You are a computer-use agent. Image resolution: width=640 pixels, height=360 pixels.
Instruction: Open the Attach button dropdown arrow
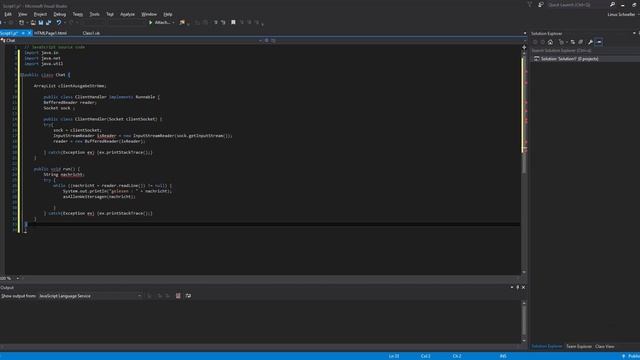click(173, 22)
